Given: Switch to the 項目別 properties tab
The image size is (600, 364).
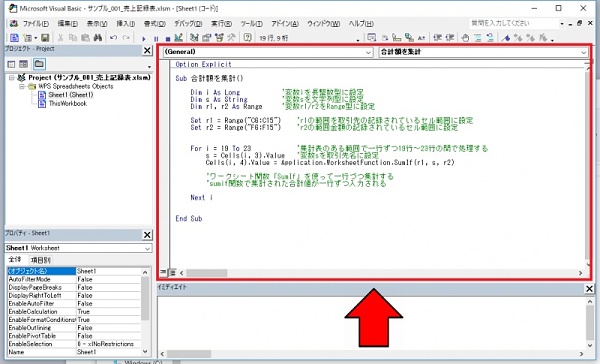Looking at the screenshot, I should click(x=40, y=260).
